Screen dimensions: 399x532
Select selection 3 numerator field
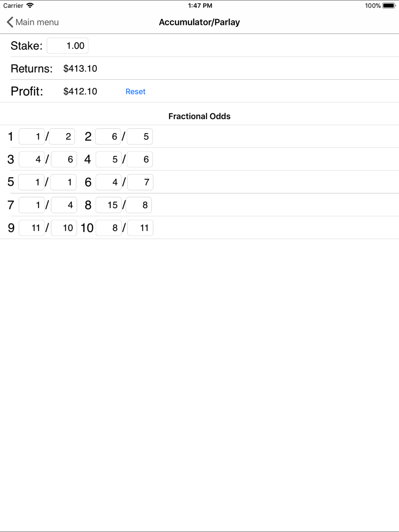tap(32, 159)
